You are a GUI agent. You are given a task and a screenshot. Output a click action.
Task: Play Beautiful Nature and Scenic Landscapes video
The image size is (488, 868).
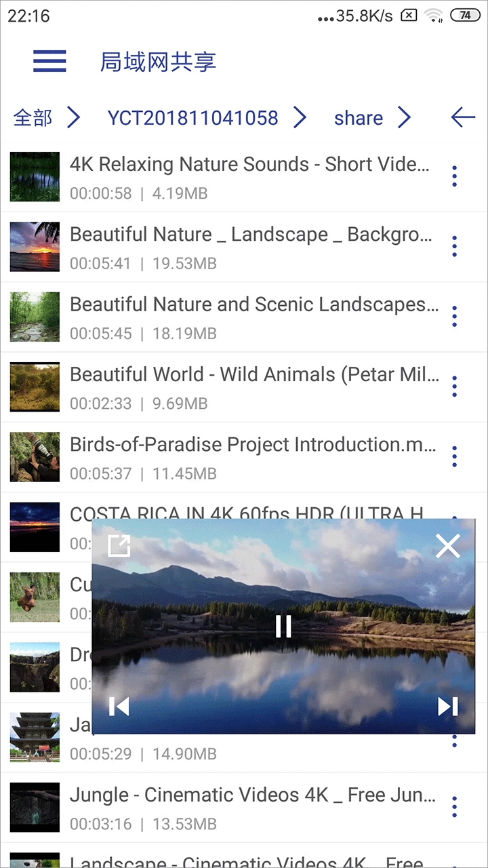tap(254, 305)
